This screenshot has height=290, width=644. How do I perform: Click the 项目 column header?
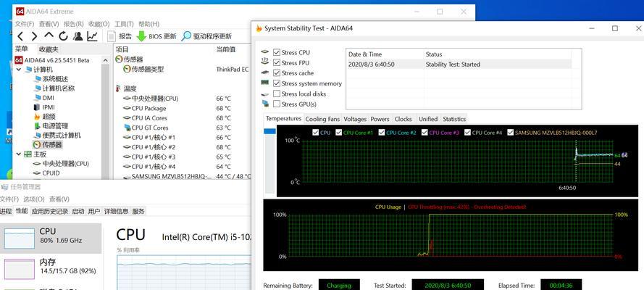122,49
